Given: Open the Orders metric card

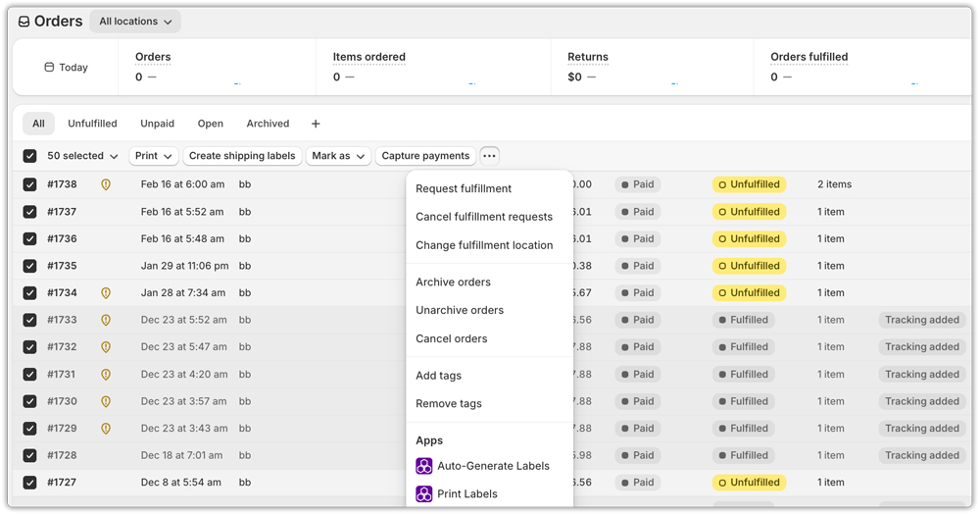Looking at the screenshot, I should (217, 68).
